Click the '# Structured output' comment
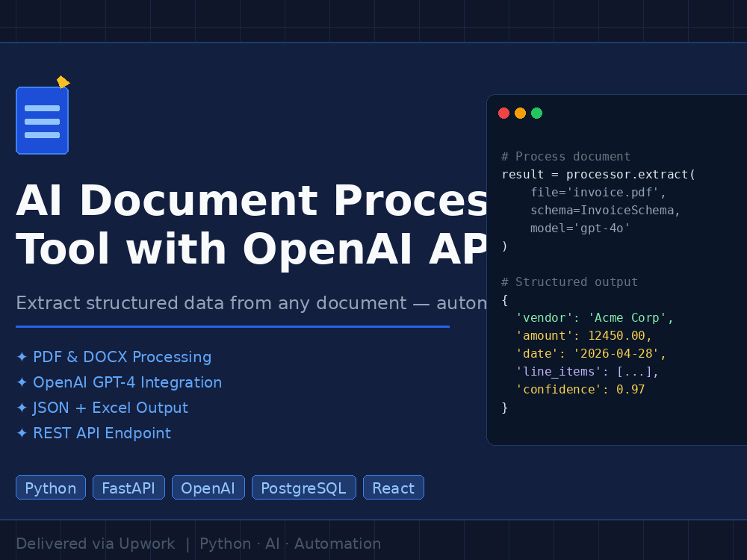 569,282
